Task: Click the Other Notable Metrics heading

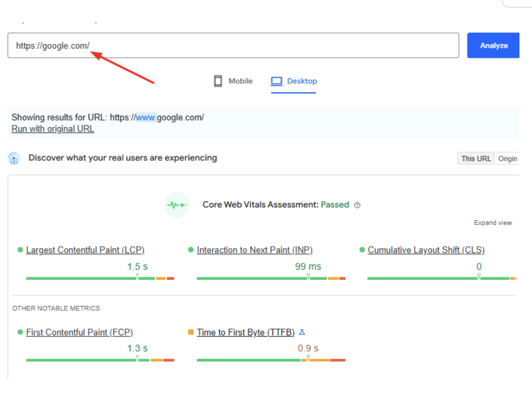Action: [x=56, y=309]
